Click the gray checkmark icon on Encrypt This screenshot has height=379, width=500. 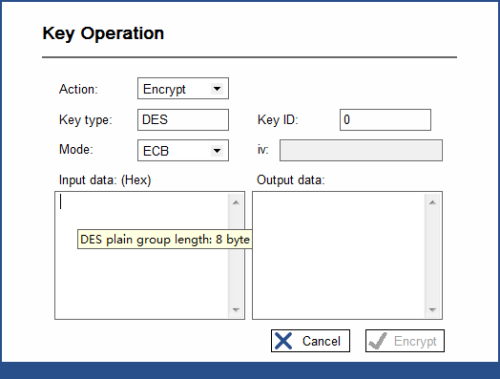378,341
